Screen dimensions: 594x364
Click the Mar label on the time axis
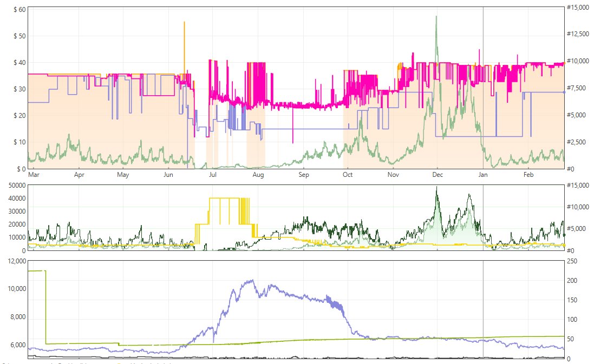34,175
